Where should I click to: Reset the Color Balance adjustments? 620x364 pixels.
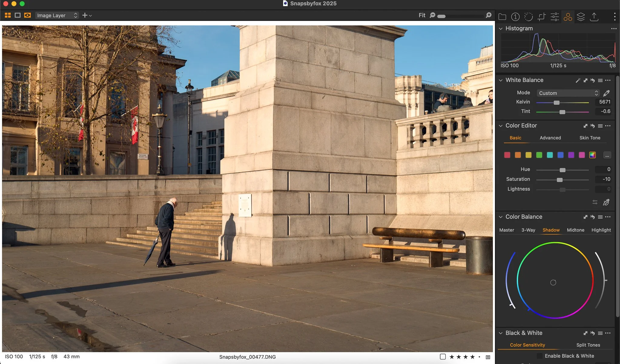[592, 217]
